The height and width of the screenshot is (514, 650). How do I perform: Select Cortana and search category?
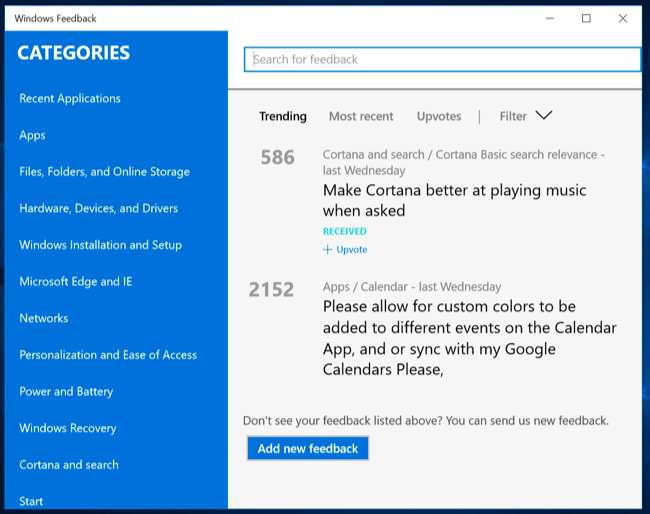point(69,465)
